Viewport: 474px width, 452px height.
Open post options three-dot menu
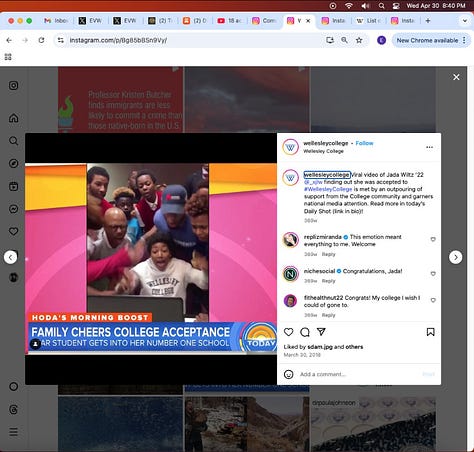coord(429,147)
